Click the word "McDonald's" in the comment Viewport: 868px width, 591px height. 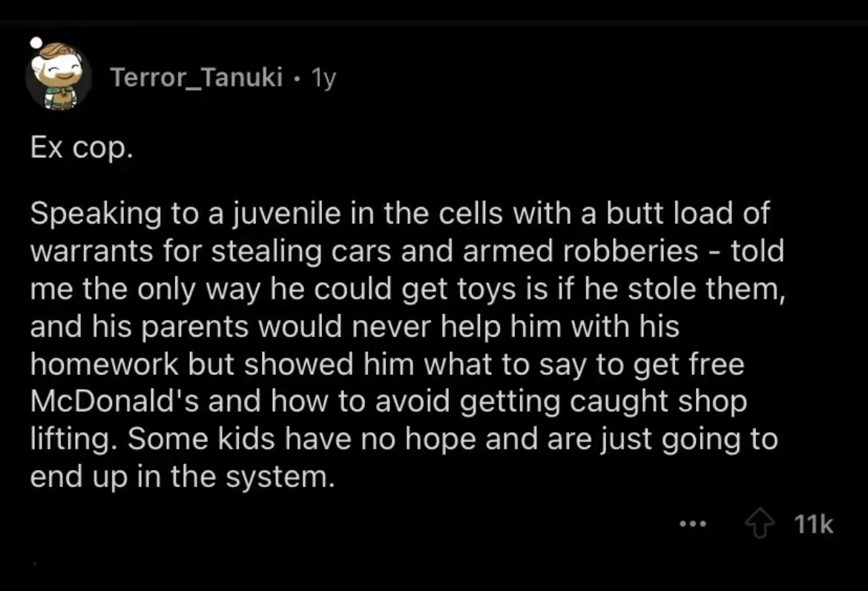coord(114,402)
